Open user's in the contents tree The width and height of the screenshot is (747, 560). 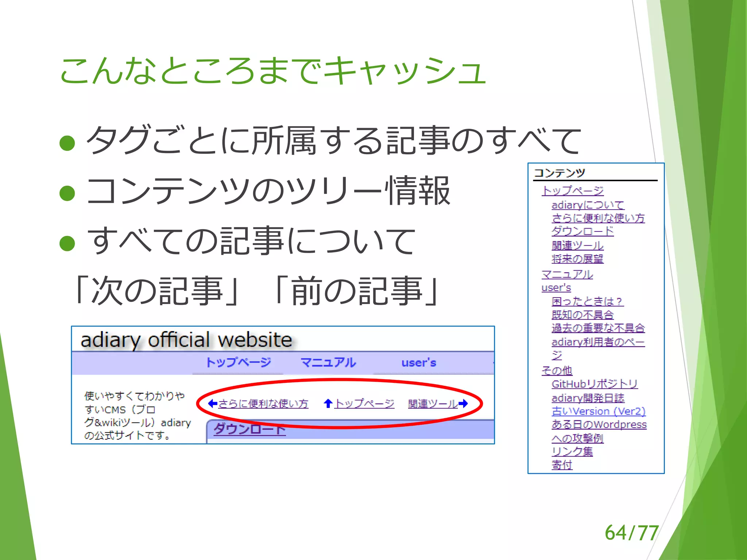[556, 288]
